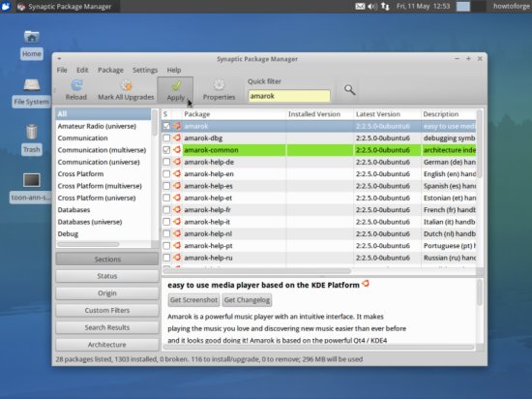Unmark the amarok-common package checkbox
Screen dimensions: 532x399
(x=166, y=150)
